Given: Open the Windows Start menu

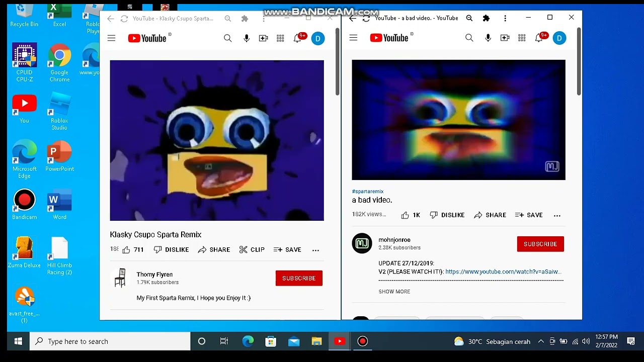Looking at the screenshot, I should pos(18,341).
